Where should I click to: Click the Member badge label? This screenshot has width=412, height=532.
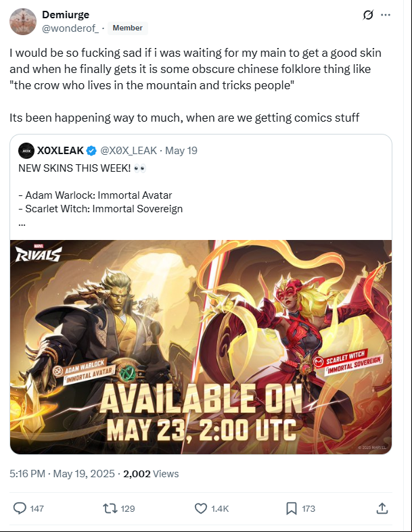coord(127,28)
